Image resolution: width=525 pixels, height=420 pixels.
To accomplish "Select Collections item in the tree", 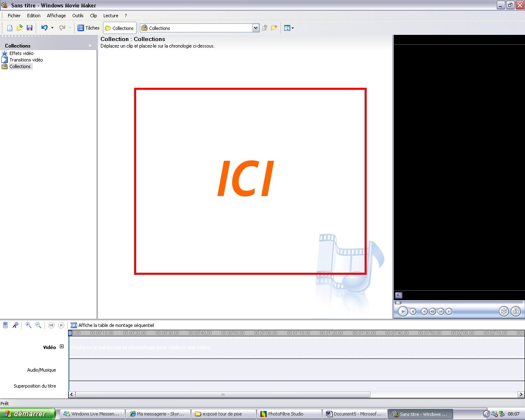I will click(x=20, y=66).
